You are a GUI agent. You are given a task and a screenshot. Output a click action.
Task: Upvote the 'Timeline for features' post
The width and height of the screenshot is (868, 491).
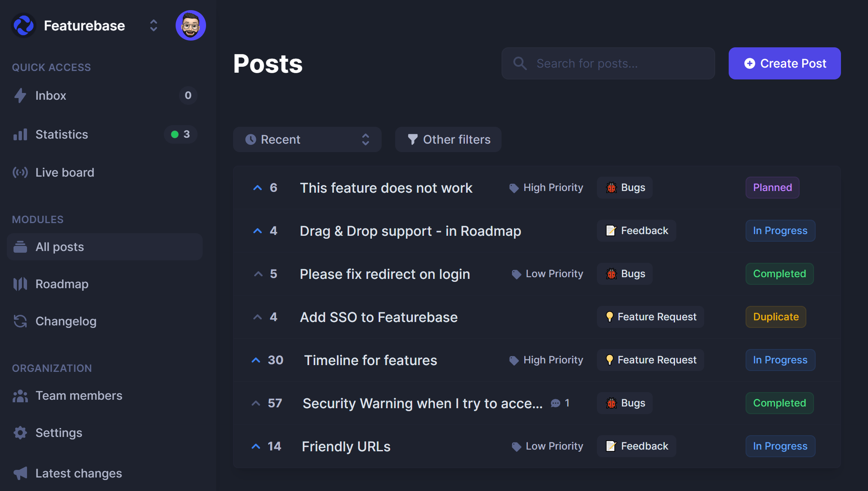point(255,360)
